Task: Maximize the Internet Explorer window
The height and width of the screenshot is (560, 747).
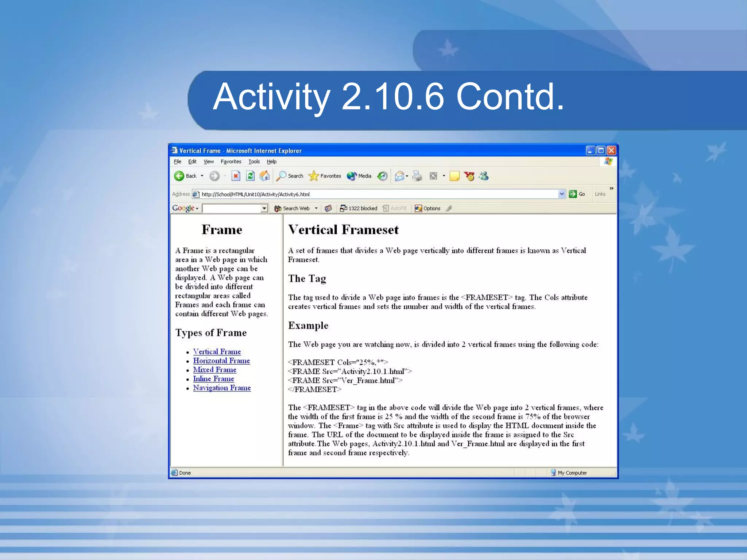Action: 601,150
